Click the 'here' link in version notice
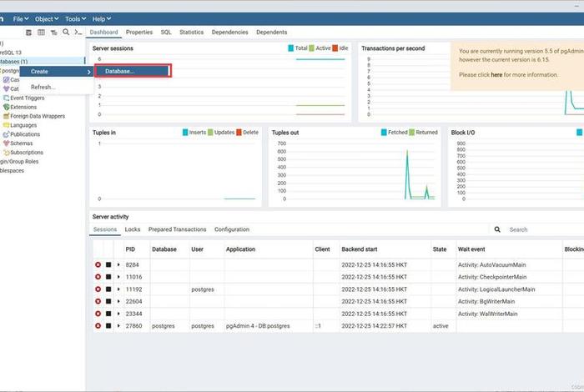Viewport: 584px width, 392px height. pyautogui.click(x=496, y=74)
